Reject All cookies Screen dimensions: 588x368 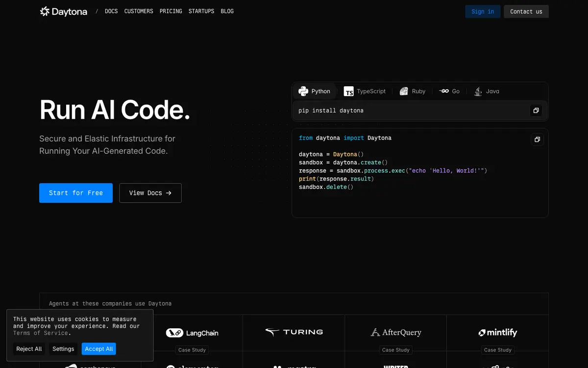(29, 349)
